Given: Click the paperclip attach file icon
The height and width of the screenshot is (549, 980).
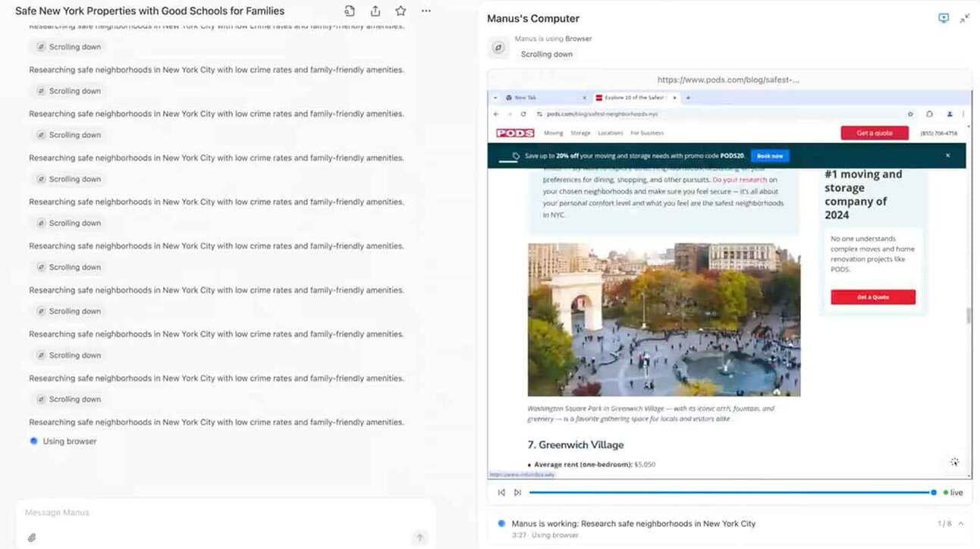Looking at the screenshot, I should (32, 538).
